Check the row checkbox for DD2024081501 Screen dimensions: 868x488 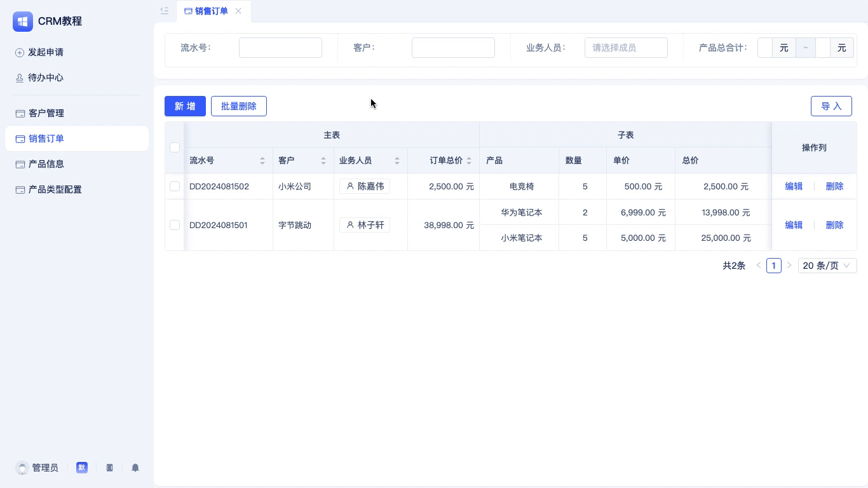175,225
